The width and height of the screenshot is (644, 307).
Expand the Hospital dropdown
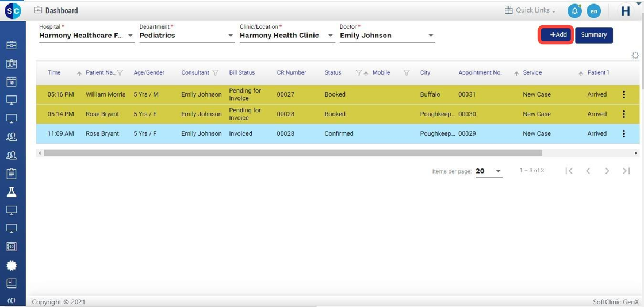pyautogui.click(x=131, y=36)
